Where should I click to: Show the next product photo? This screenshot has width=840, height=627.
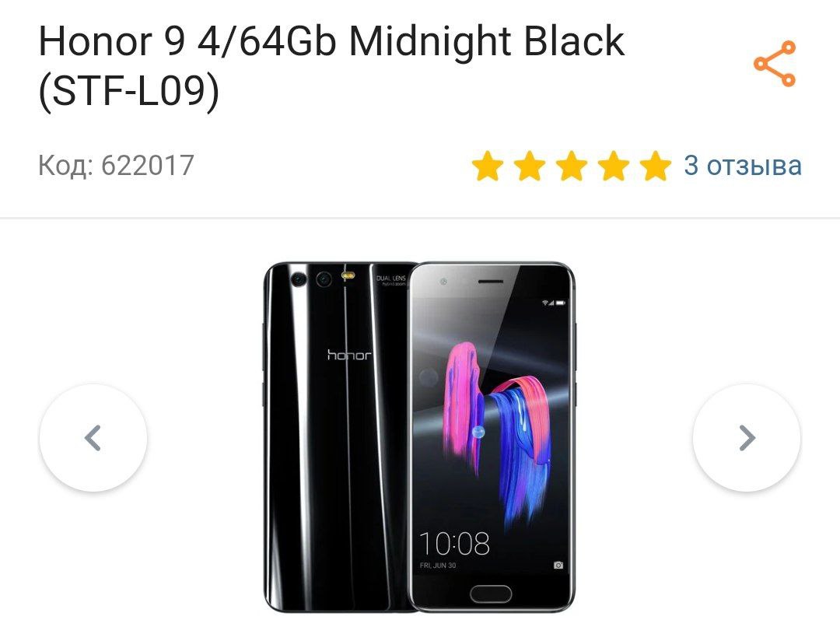coord(747,438)
